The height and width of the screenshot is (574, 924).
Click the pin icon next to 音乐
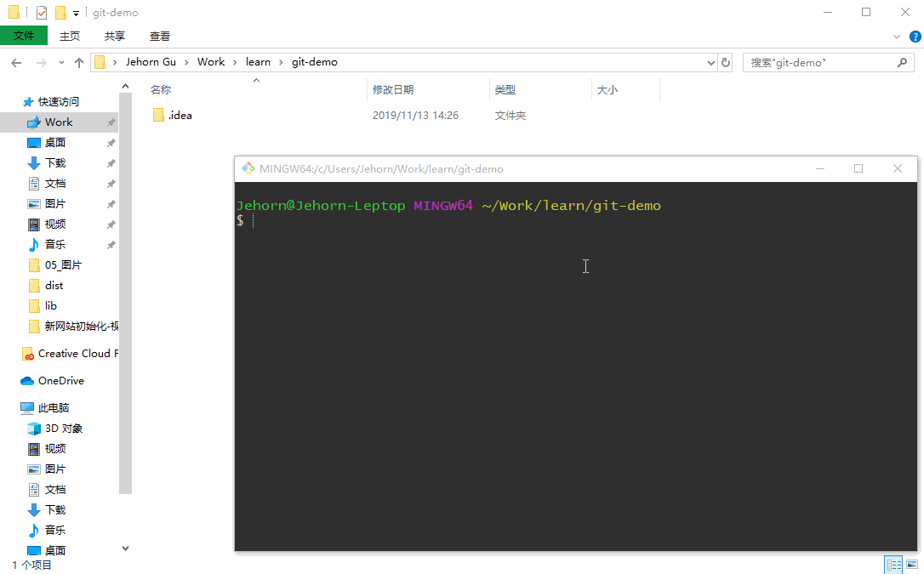click(111, 245)
